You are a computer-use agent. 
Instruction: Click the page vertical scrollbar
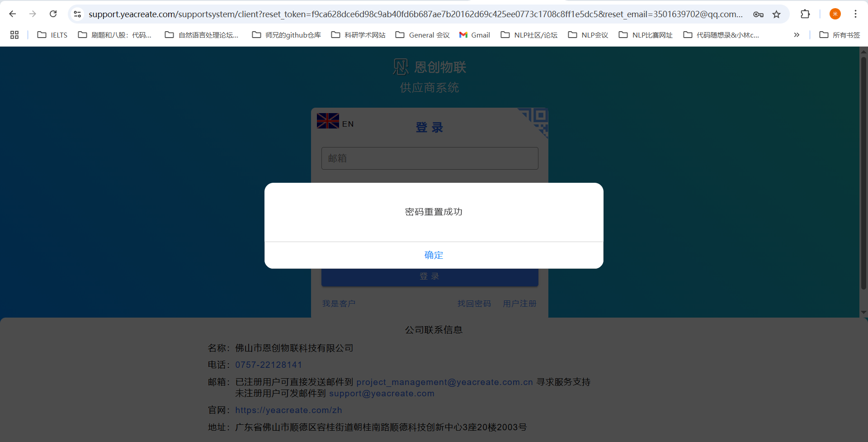click(863, 172)
